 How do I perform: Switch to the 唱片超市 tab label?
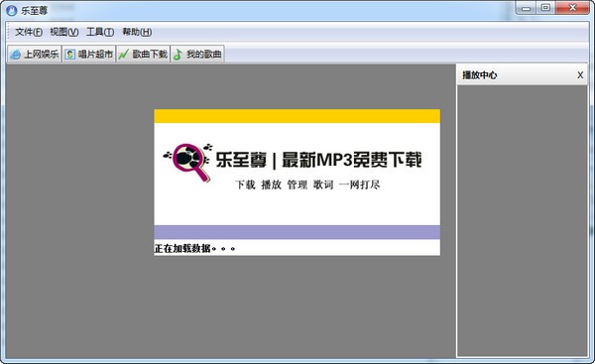(x=95, y=55)
